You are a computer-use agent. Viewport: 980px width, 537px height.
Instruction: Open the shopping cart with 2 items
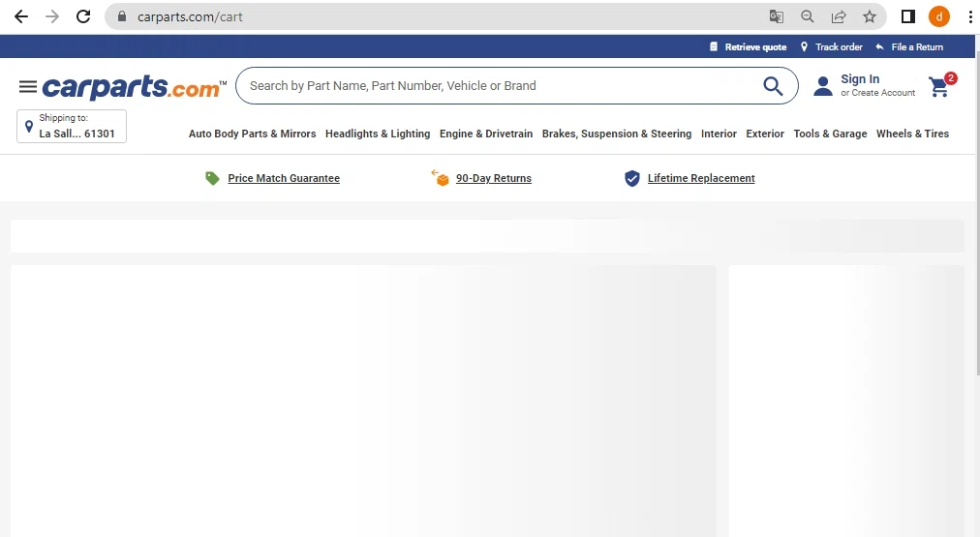(940, 86)
